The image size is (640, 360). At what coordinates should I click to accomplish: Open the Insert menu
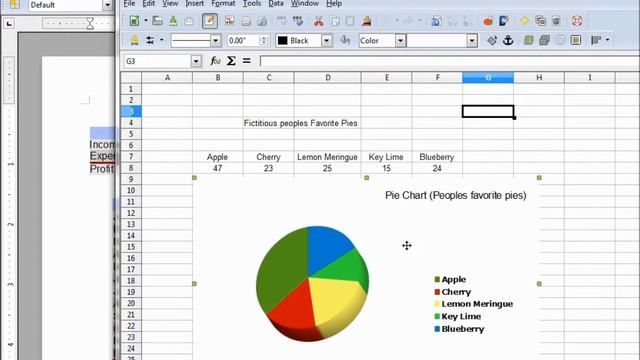tap(195, 3)
